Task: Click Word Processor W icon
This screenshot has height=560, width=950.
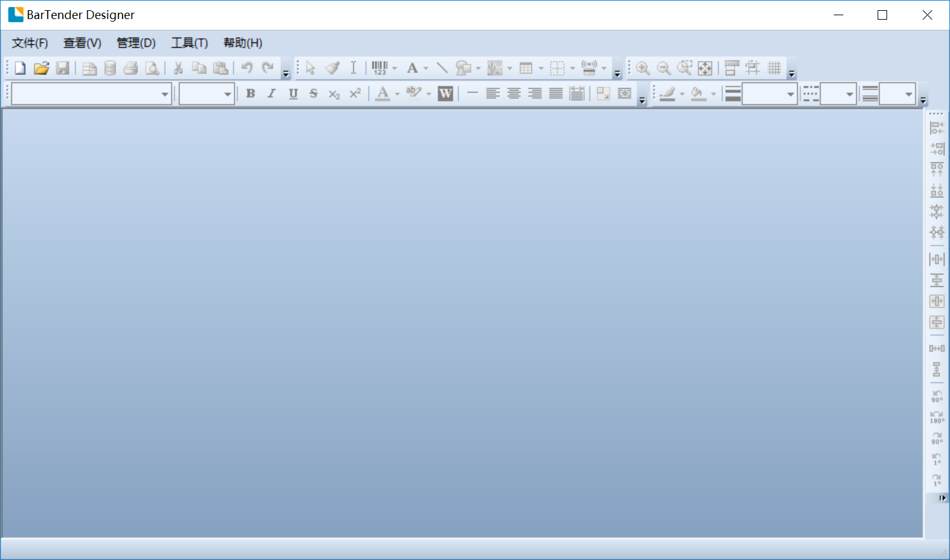Action: (446, 94)
